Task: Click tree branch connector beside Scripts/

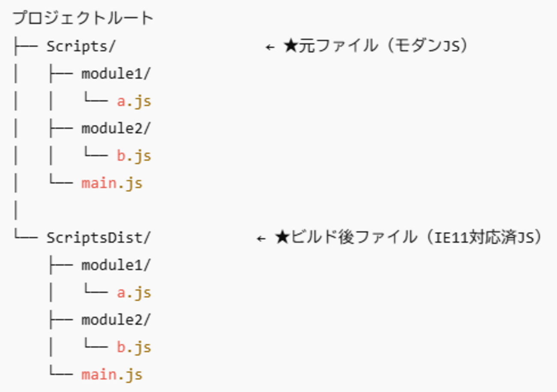Action: [x=26, y=46]
